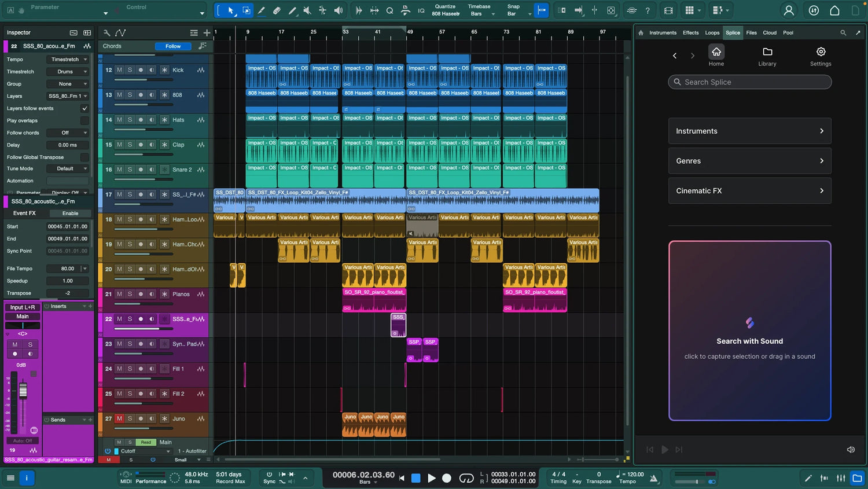Image resolution: width=868 pixels, height=489 pixels.
Task: Open the Effects browser tab
Action: (x=690, y=33)
